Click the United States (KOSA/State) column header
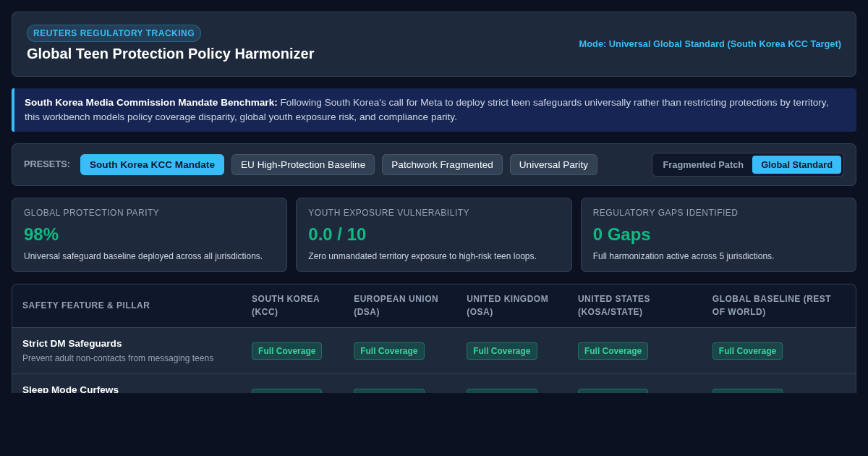Image resolution: width=868 pixels, height=456 pixels. (614, 305)
